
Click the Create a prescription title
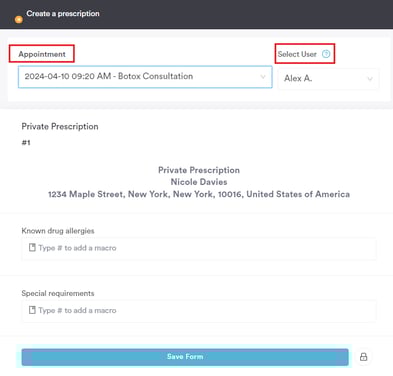coord(63,14)
